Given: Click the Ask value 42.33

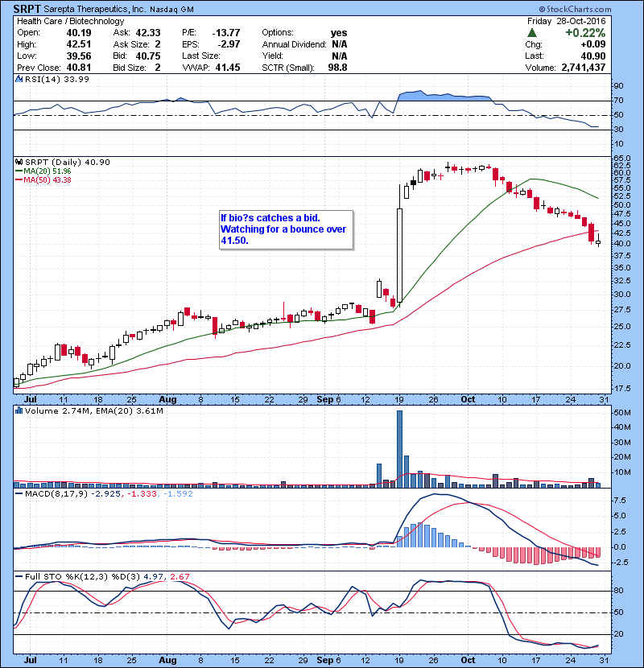Looking at the screenshot, I should click(148, 33).
